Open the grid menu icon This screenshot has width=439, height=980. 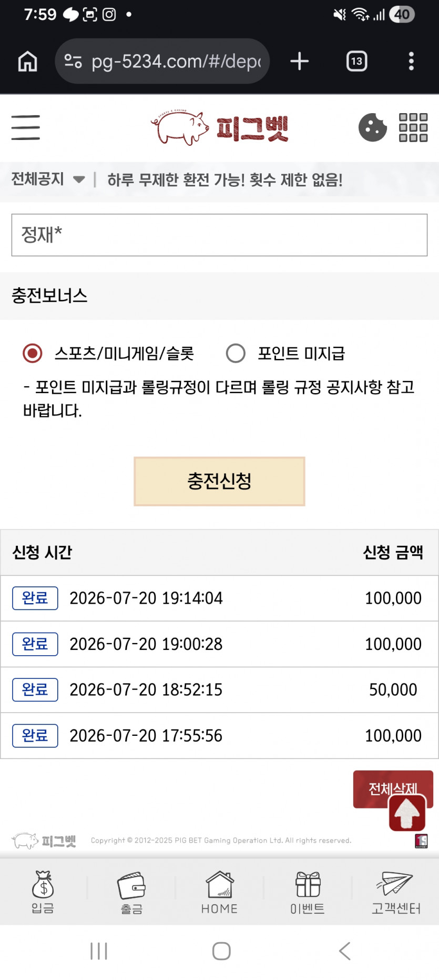[413, 127]
